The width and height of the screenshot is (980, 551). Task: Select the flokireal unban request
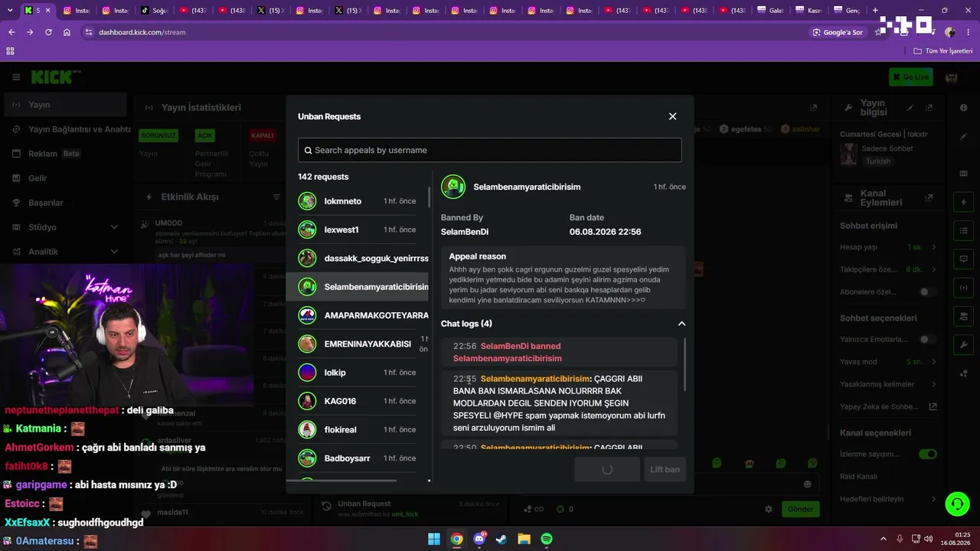358,429
